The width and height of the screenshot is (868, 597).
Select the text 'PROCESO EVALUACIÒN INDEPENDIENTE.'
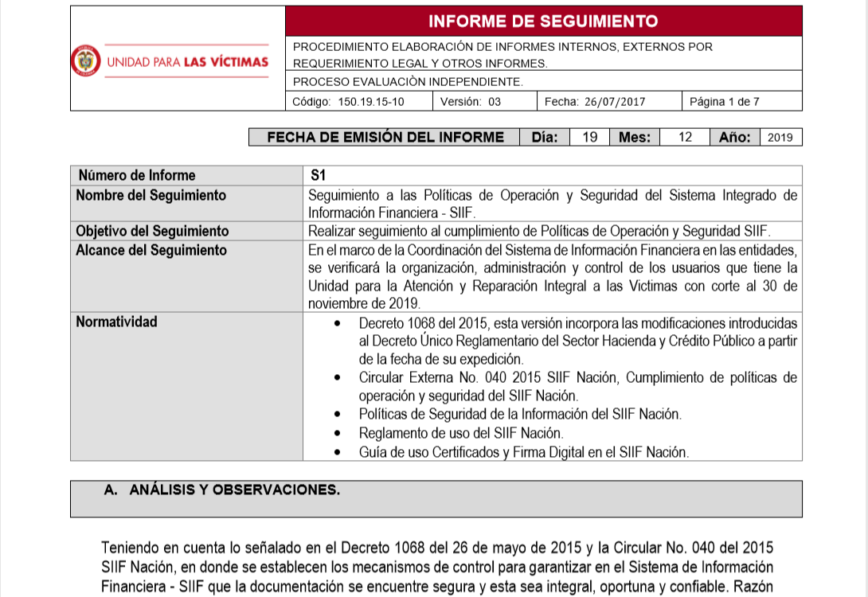pos(408,82)
